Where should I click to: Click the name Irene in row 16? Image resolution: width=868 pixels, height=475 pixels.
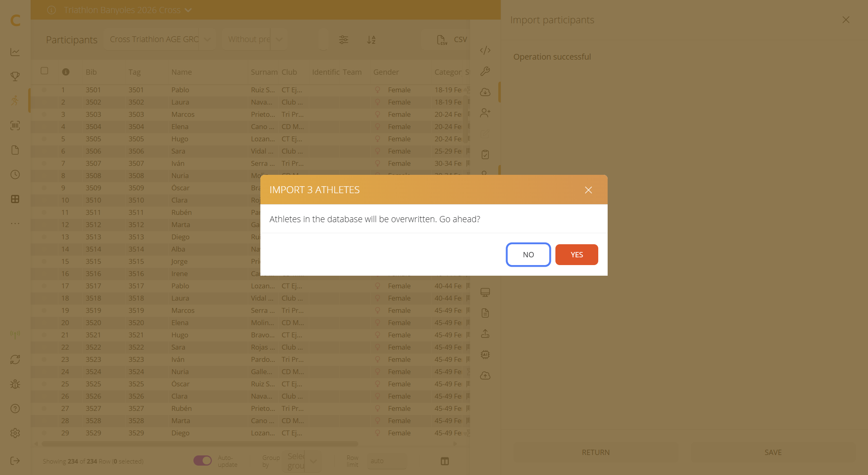coord(180,274)
